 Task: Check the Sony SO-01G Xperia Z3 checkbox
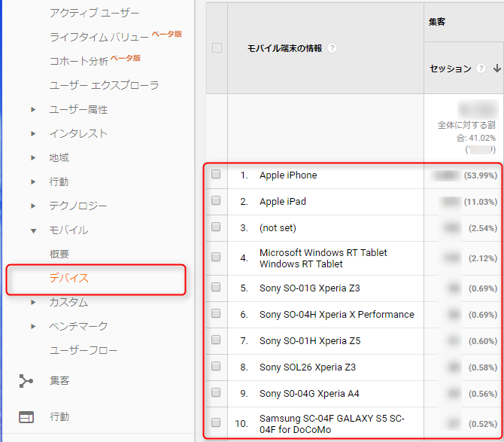click(216, 287)
